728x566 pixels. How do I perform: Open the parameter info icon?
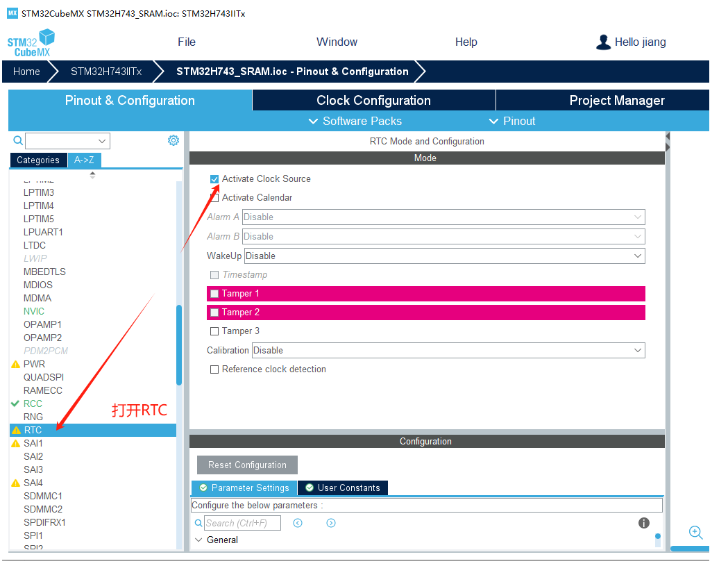[x=643, y=523]
